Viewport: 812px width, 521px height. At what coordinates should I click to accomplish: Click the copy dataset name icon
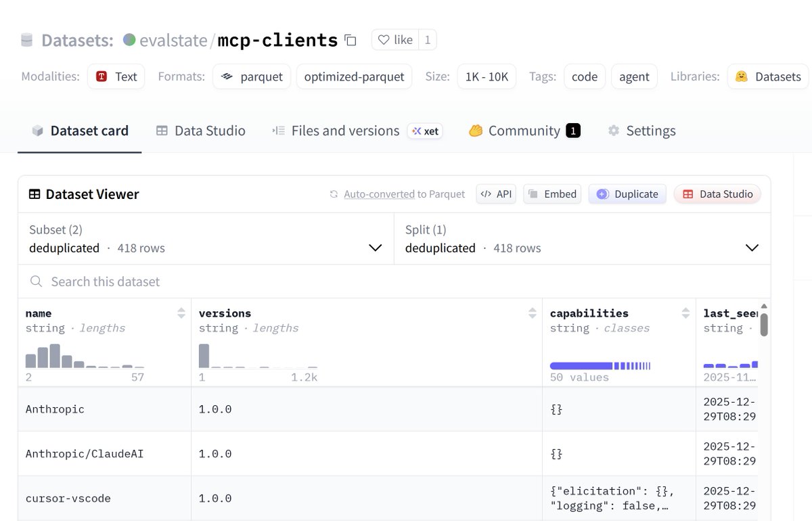click(x=351, y=41)
